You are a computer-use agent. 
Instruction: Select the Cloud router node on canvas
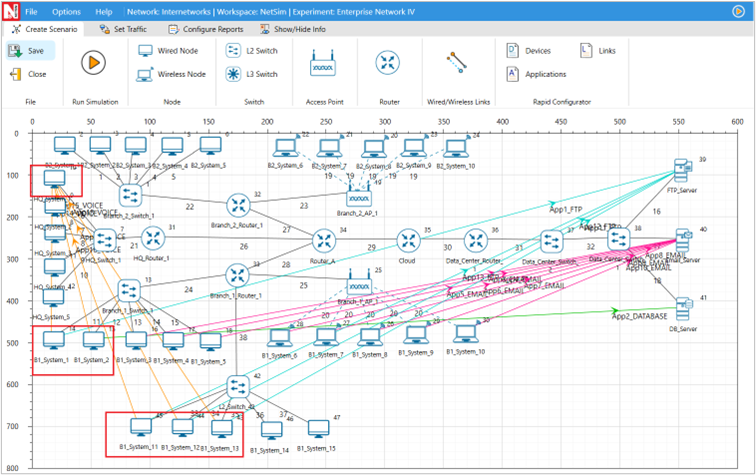[x=407, y=241]
